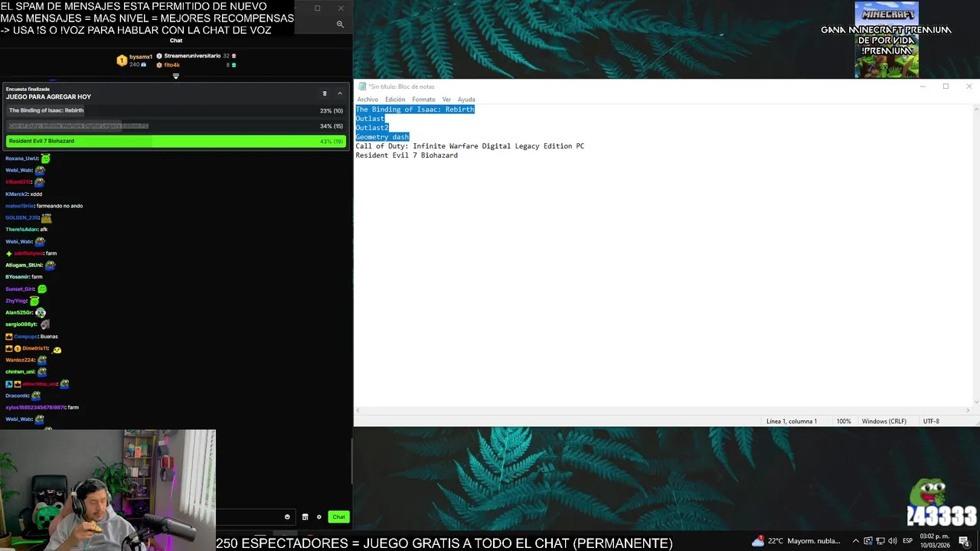This screenshot has height=551, width=980.
Task: Click the 'Geometry dash' line in Notepad
Action: (382, 137)
